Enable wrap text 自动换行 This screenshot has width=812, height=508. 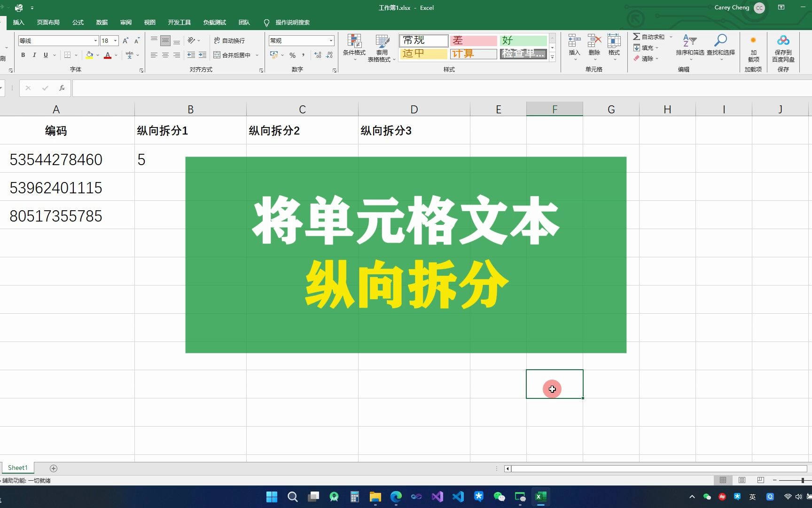pos(229,40)
